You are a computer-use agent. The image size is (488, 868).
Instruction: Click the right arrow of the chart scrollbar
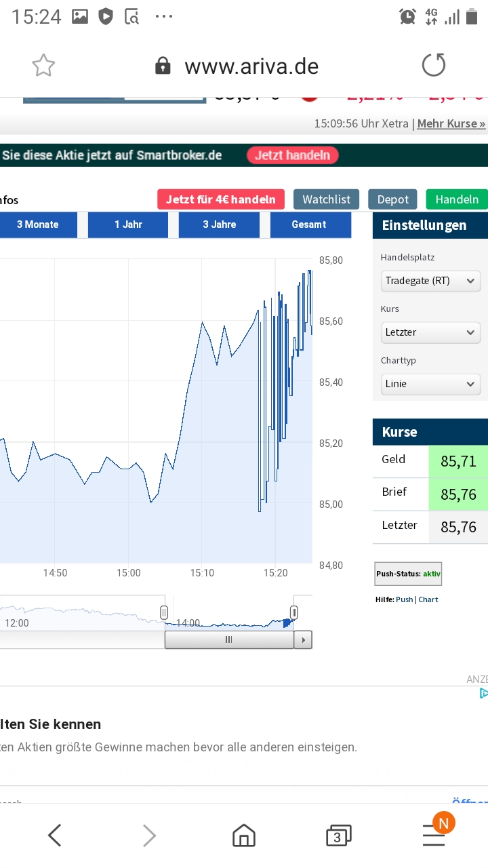click(x=303, y=639)
